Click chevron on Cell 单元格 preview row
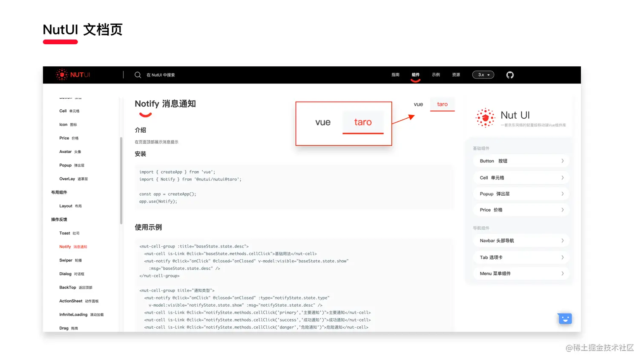The height and width of the screenshot is (362, 644). point(563,178)
